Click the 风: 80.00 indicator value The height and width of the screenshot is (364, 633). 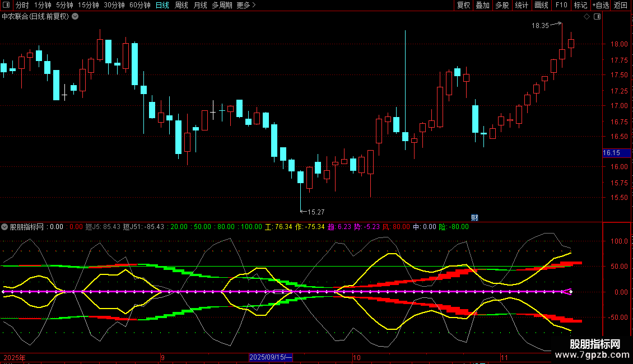[x=396, y=227]
